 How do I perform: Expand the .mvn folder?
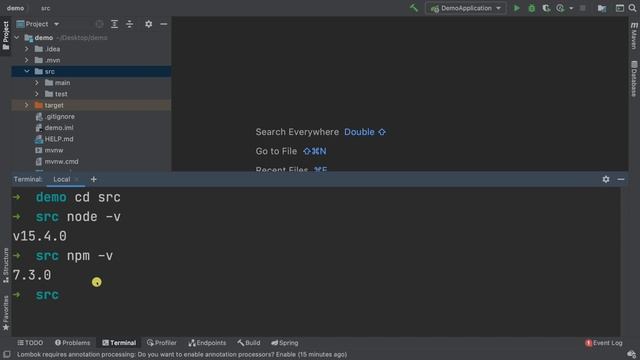pyautogui.click(x=27, y=60)
